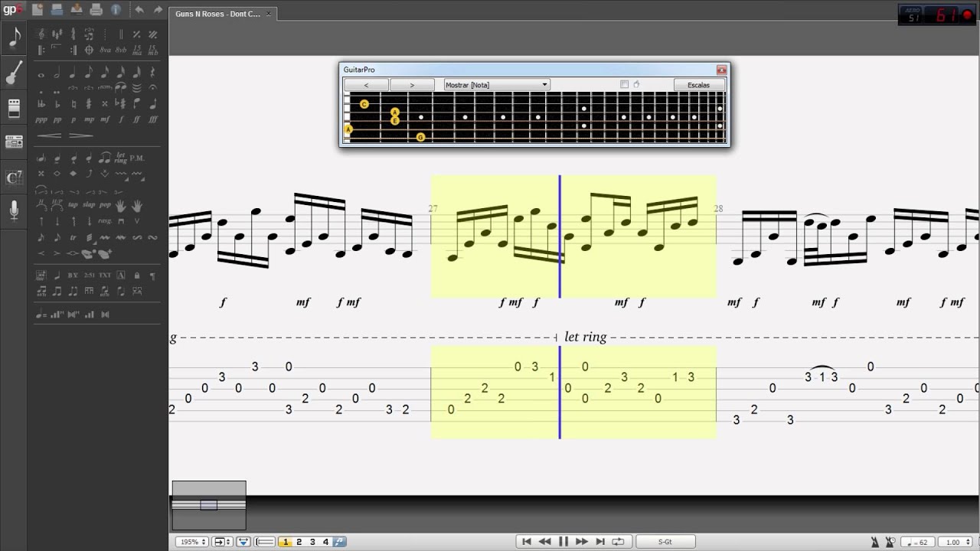This screenshot has width=980, height=551.
Task: Open the S-Gt track selector
Action: click(x=665, y=542)
